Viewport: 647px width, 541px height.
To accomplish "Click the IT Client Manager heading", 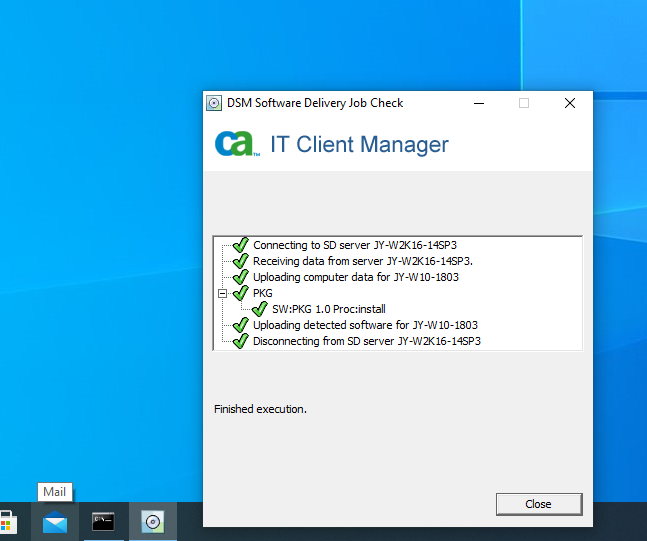I will (359, 144).
